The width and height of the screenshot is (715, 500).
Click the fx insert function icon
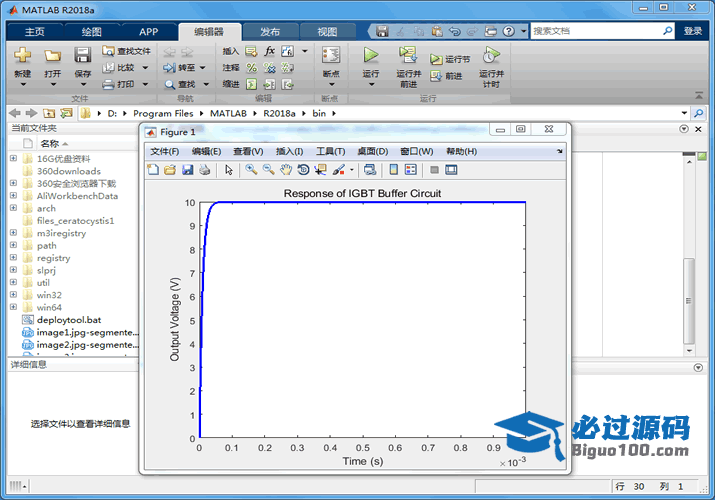[269, 51]
